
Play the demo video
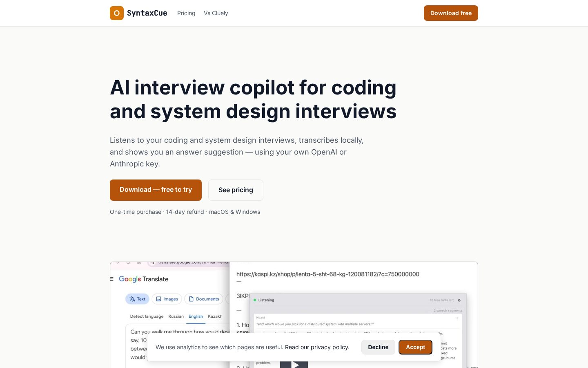tap(294, 364)
